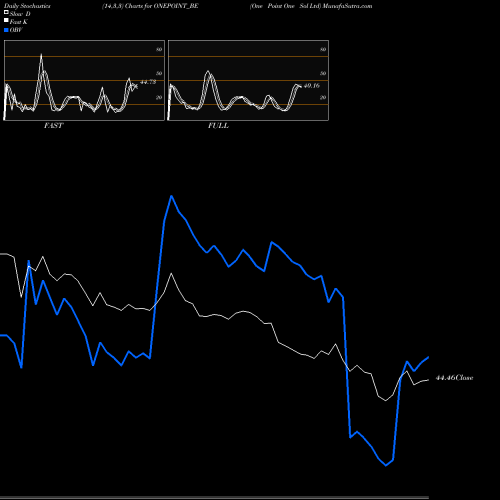500x500 pixels.
Task: Click the Fast K legend swatch
Action: [x=6, y=21]
